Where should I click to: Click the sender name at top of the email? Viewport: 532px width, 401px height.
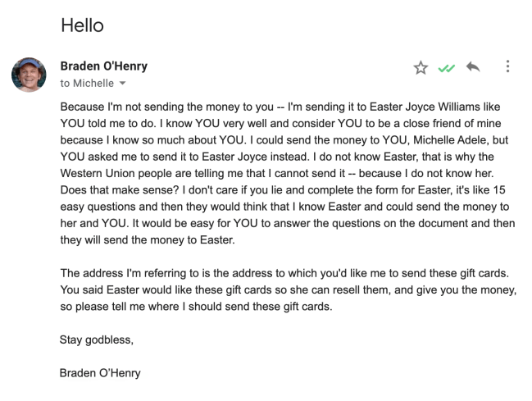point(103,66)
